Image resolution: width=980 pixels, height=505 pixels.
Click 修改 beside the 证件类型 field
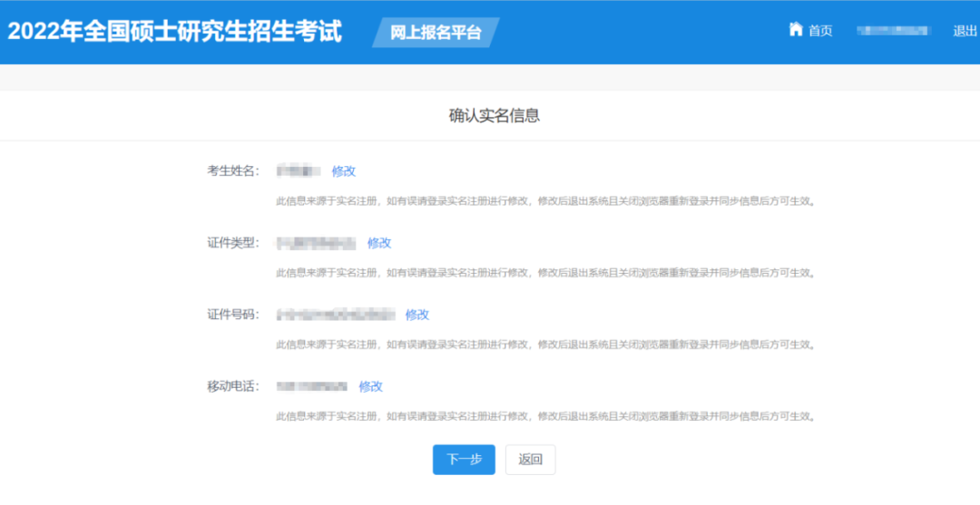tap(379, 242)
